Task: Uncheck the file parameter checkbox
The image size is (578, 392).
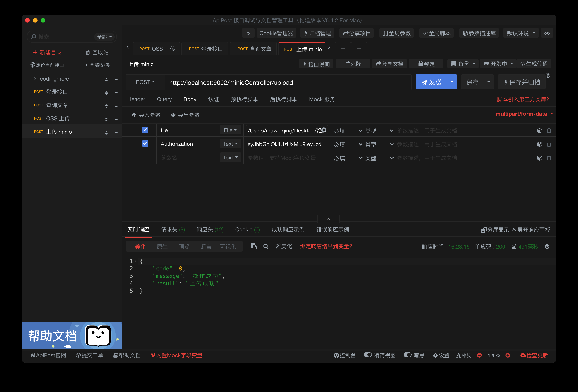Action: (x=145, y=130)
